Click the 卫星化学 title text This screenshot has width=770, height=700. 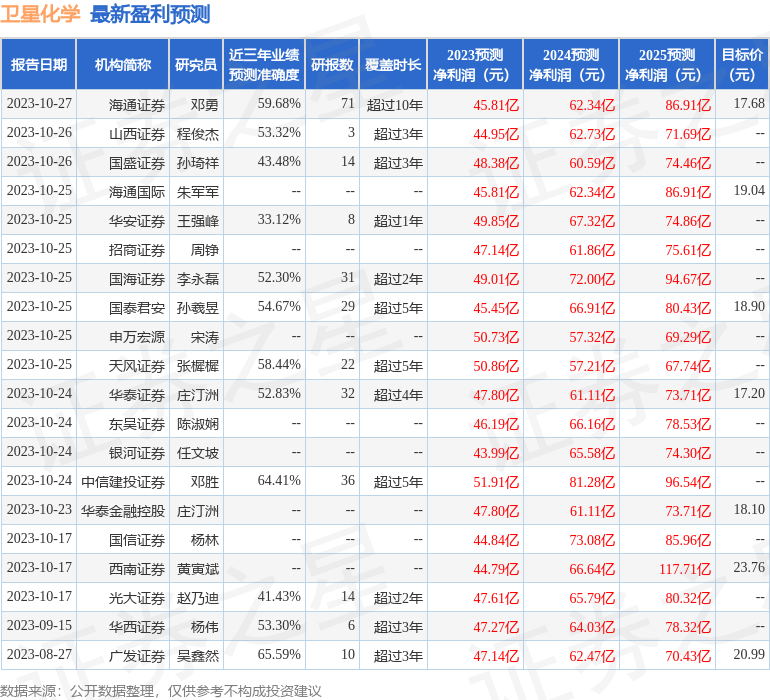tap(40, 14)
